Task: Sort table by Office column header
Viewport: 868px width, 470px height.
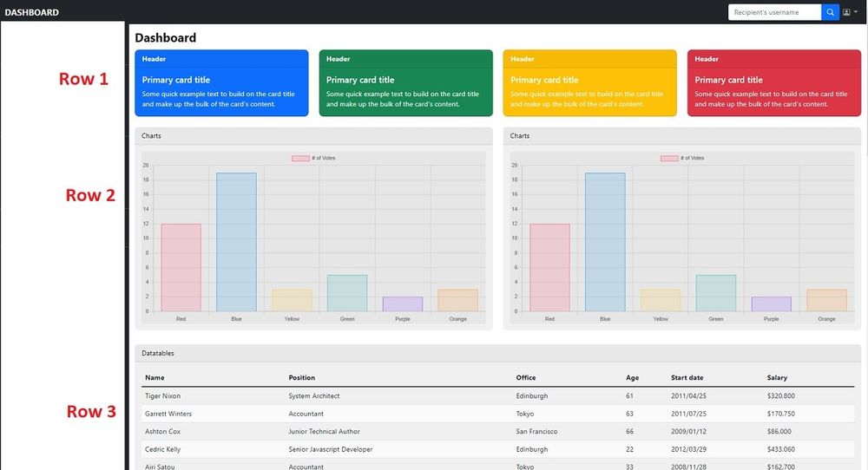Action: (525, 378)
